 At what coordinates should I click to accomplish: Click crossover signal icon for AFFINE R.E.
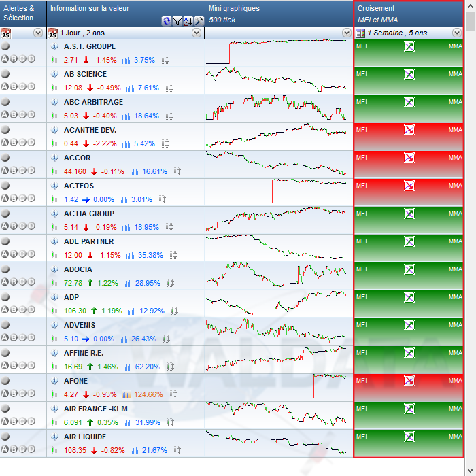(409, 353)
